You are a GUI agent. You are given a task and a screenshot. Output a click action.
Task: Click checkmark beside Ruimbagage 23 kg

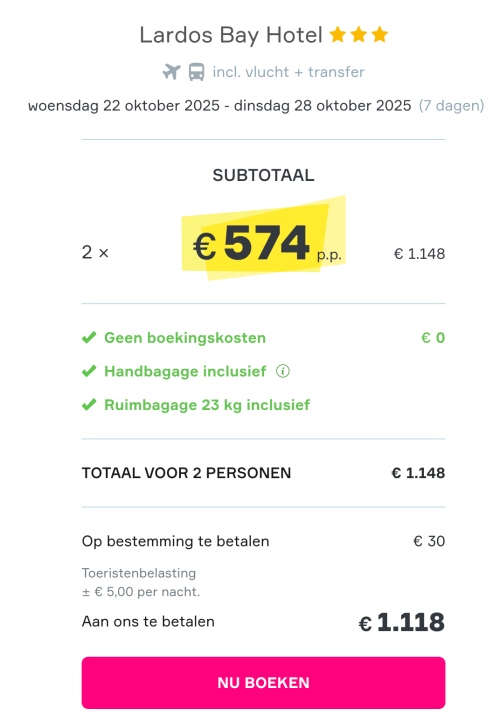(x=89, y=405)
